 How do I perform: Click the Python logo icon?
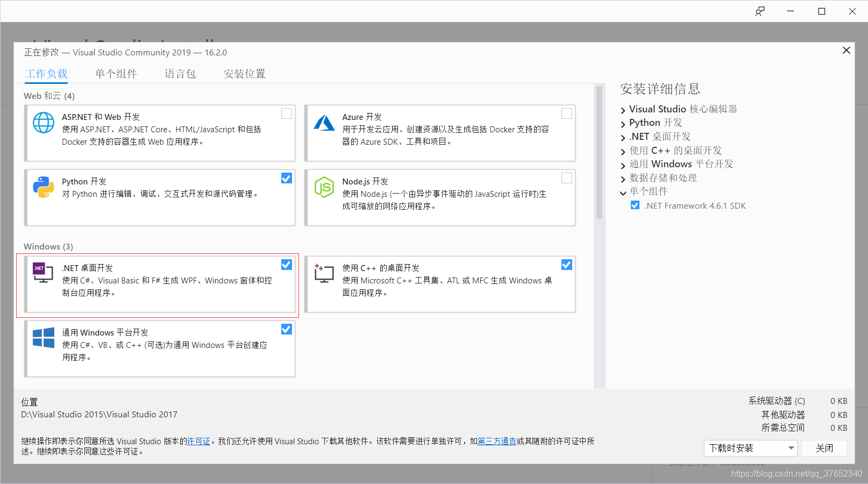pos(44,187)
